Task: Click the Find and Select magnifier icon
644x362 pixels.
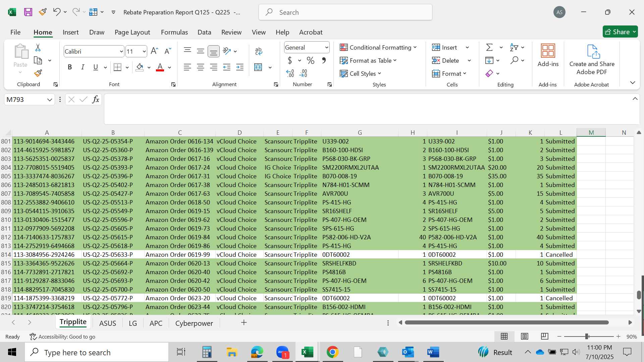Action: [x=514, y=60]
